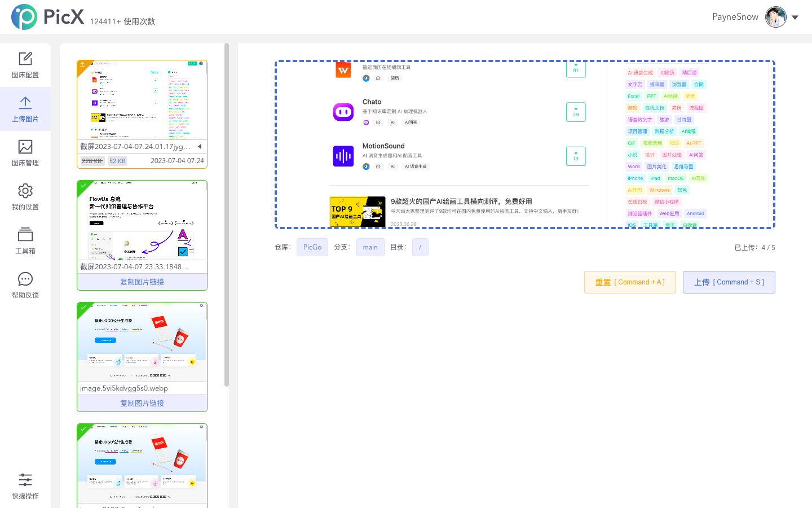Viewport: 812px width, 508px height.
Task: Select the 图片管理 sidebar icon
Action: point(25,153)
